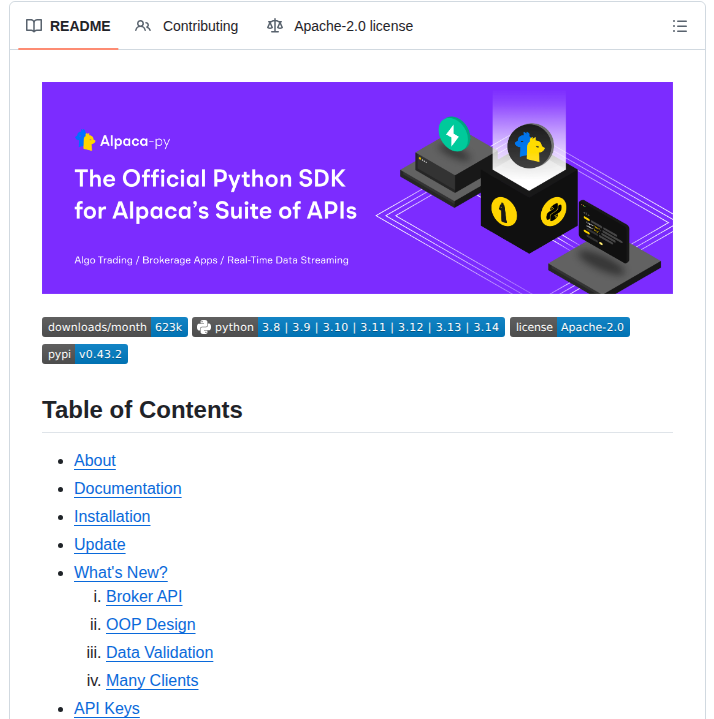
Task: Open the README tab
Action: point(68,26)
